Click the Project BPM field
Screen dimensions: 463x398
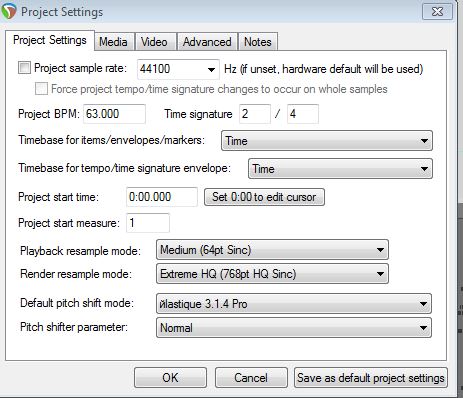click(114, 114)
